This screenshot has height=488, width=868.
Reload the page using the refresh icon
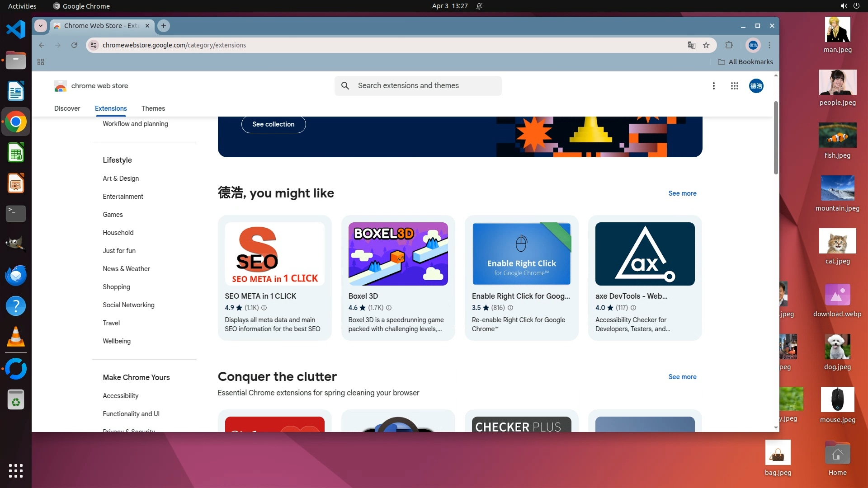74,45
